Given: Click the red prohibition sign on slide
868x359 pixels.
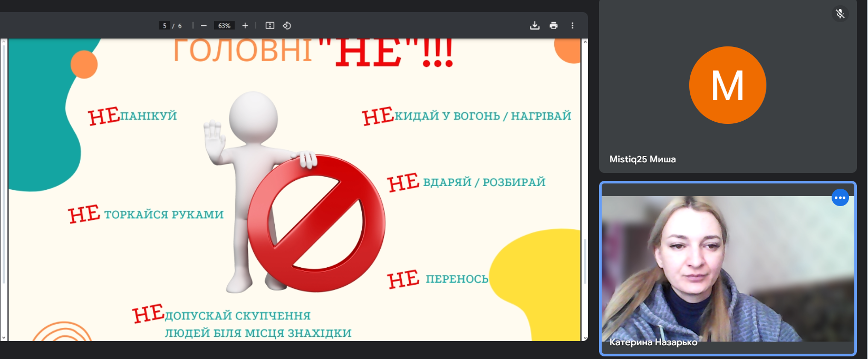Looking at the screenshot, I should coord(316,223).
